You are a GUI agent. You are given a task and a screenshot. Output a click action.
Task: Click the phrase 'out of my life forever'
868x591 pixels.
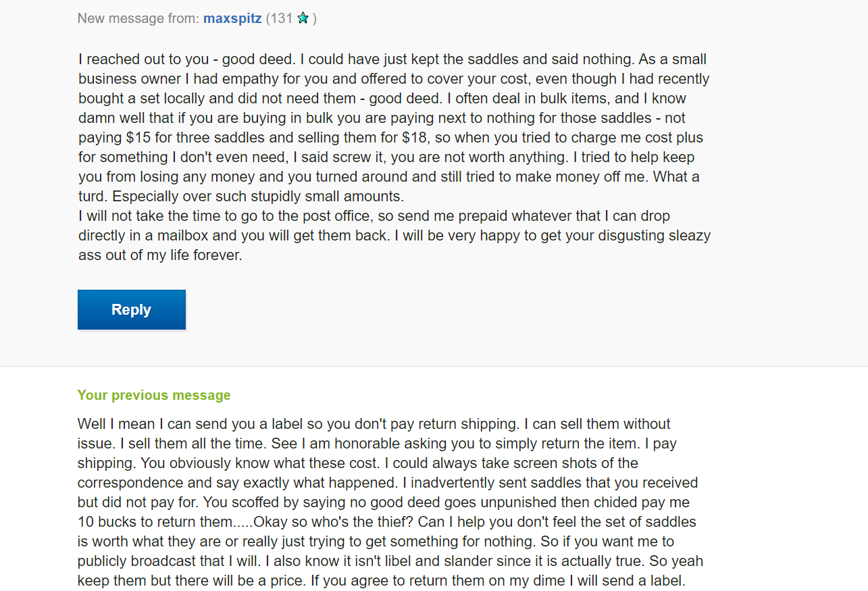[172, 255]
